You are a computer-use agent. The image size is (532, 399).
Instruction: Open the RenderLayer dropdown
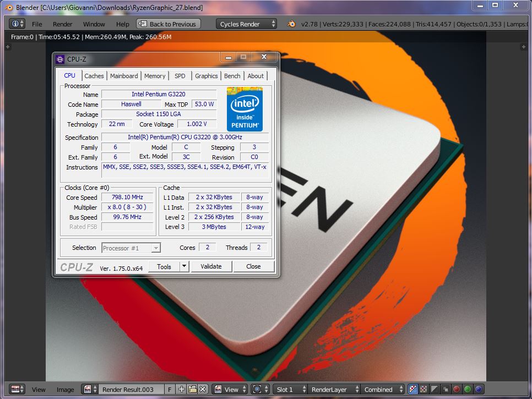[334, 389]
